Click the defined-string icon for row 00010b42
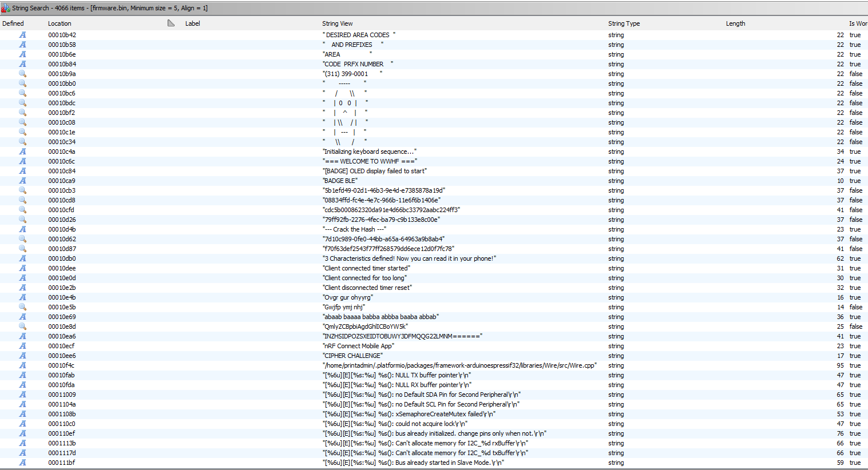The image size is (868, 470). (23, 35)
